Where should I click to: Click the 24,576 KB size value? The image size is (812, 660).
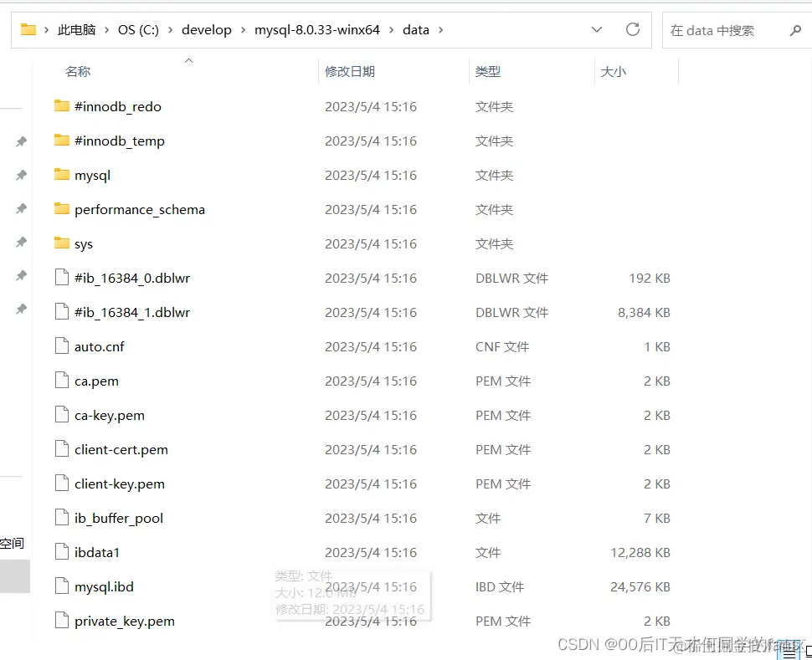click(x=640, y=586)
